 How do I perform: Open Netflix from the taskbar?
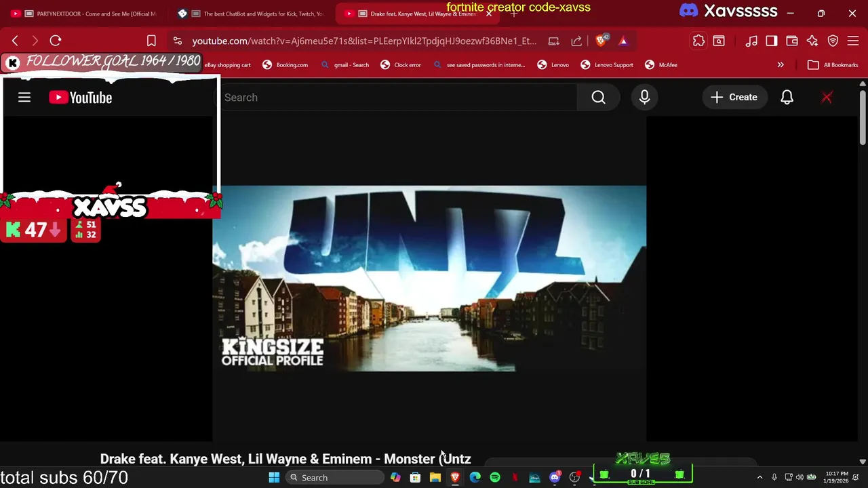click(515, 477)
